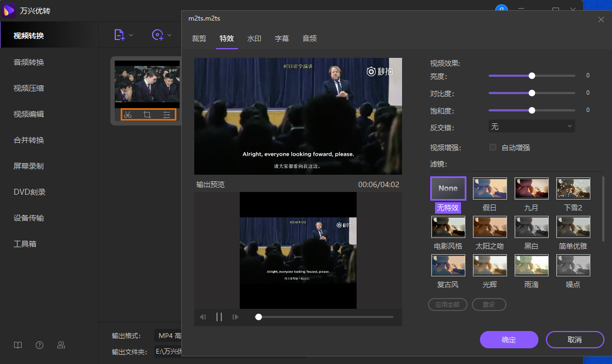Click the user guide book icon
The image size is (612, 364).
17,345
